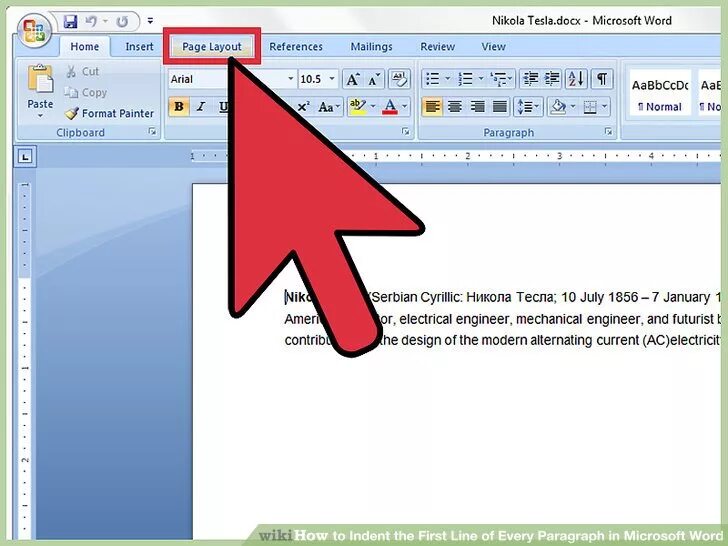Apply the yellow text highlight color
Image resolution: width=728 pixels, height=546 pixels.
358,107
